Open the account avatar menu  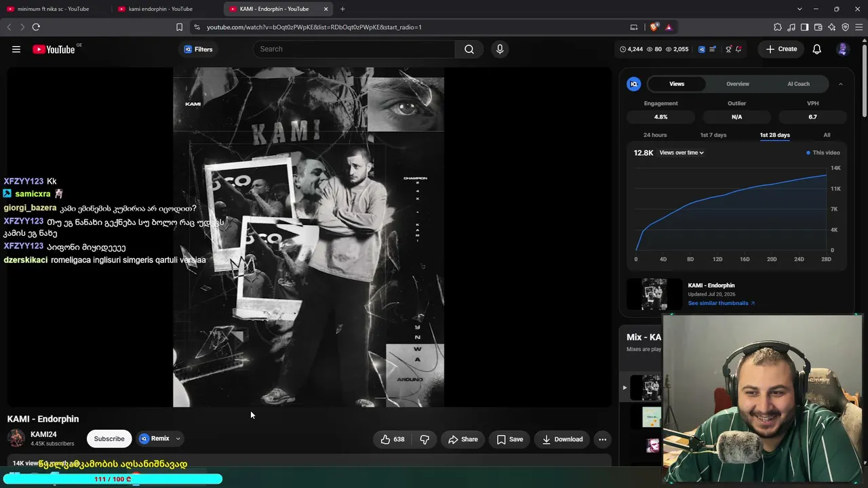click(843, 49)
